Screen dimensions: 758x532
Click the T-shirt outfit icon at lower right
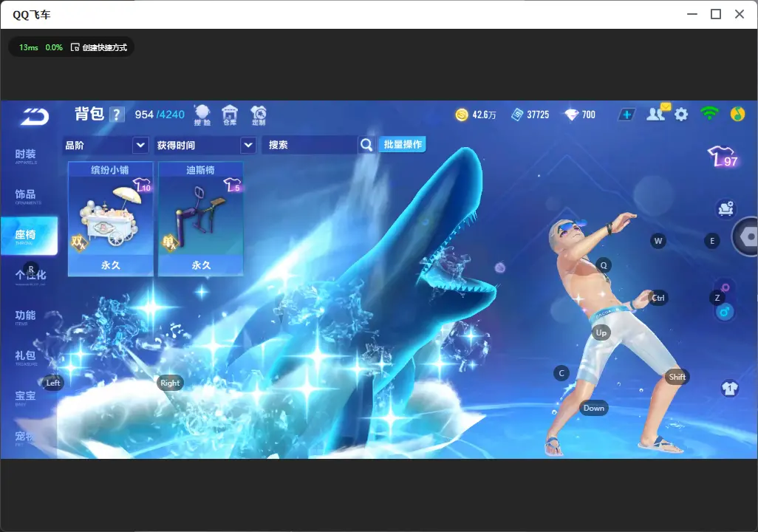(x=729, y=389)
